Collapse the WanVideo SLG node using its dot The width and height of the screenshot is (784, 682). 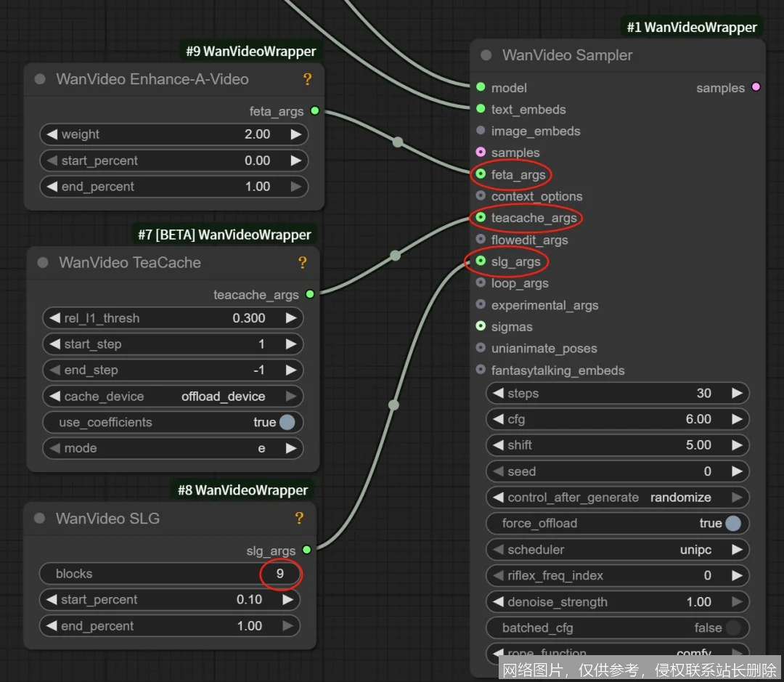click(x=41, y=519)
